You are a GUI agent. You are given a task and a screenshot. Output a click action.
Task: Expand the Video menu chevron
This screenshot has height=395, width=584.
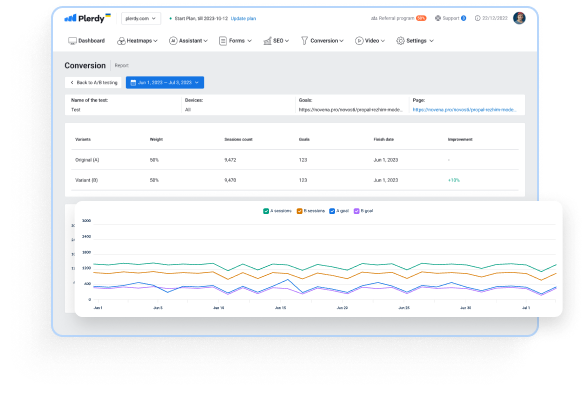coord(383,41)
